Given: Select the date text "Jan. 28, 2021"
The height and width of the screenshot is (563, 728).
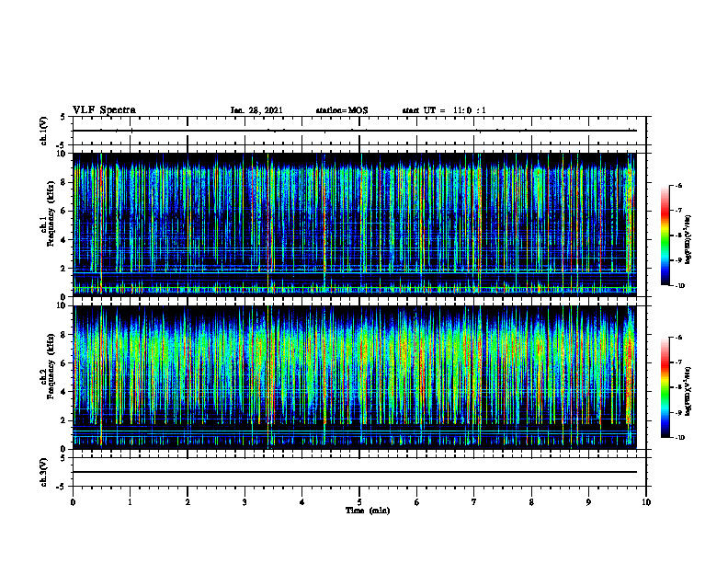Looking at the screenshot, I should point(256,110).
